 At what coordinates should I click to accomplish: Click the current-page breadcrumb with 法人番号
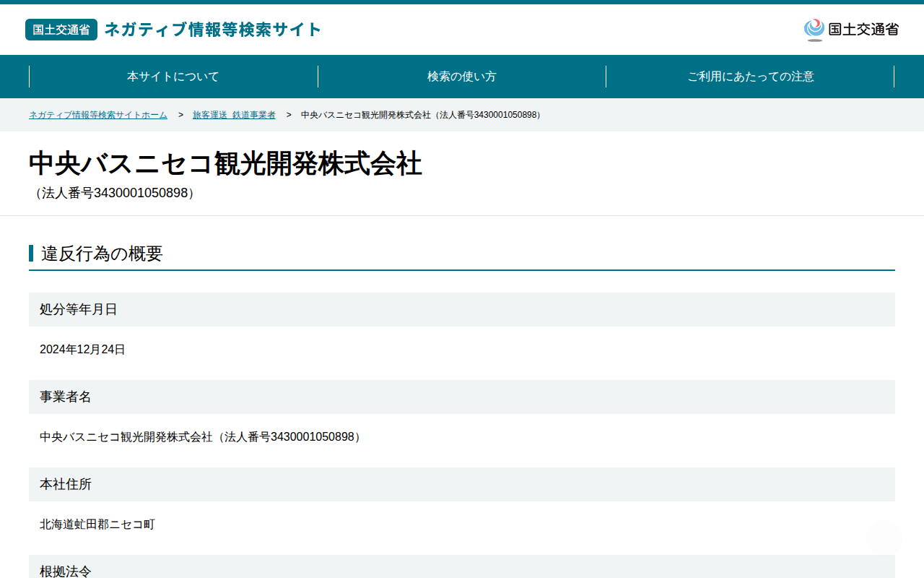422,115
